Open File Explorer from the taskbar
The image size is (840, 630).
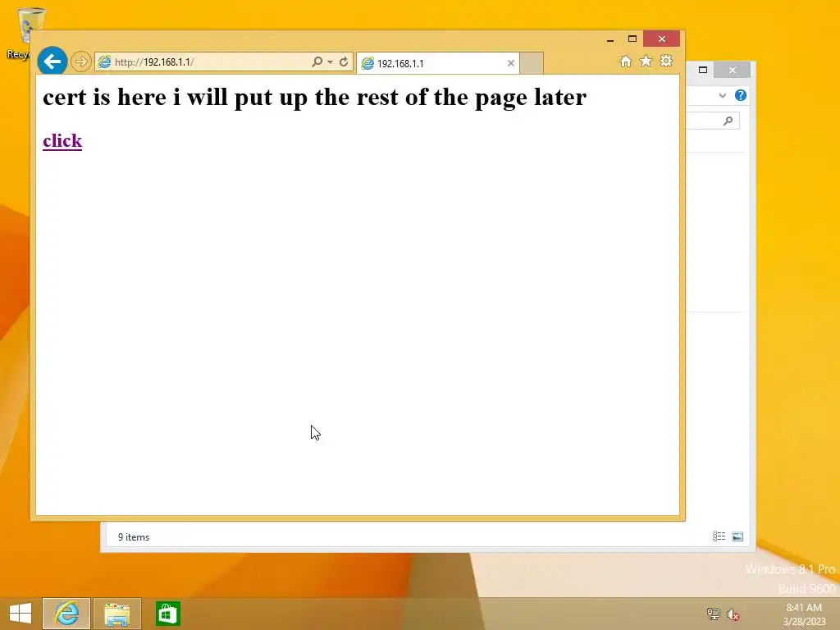point(117,614)
